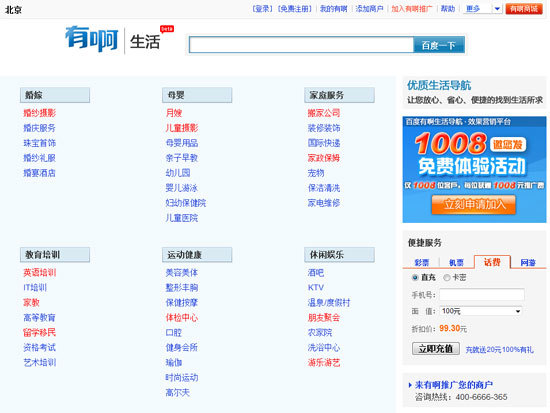Open the 妇幼保健院 link

pos(186,203)
